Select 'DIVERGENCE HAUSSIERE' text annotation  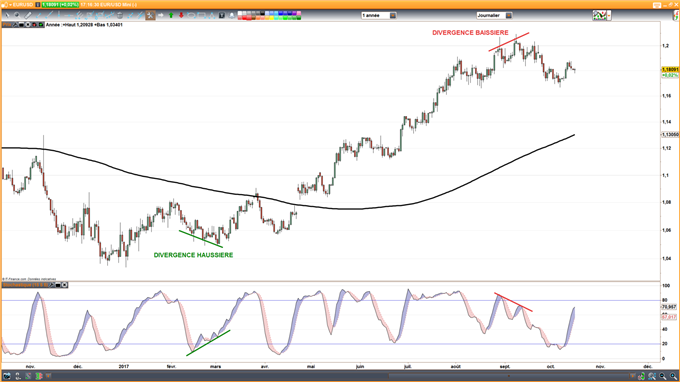[193, 255]
